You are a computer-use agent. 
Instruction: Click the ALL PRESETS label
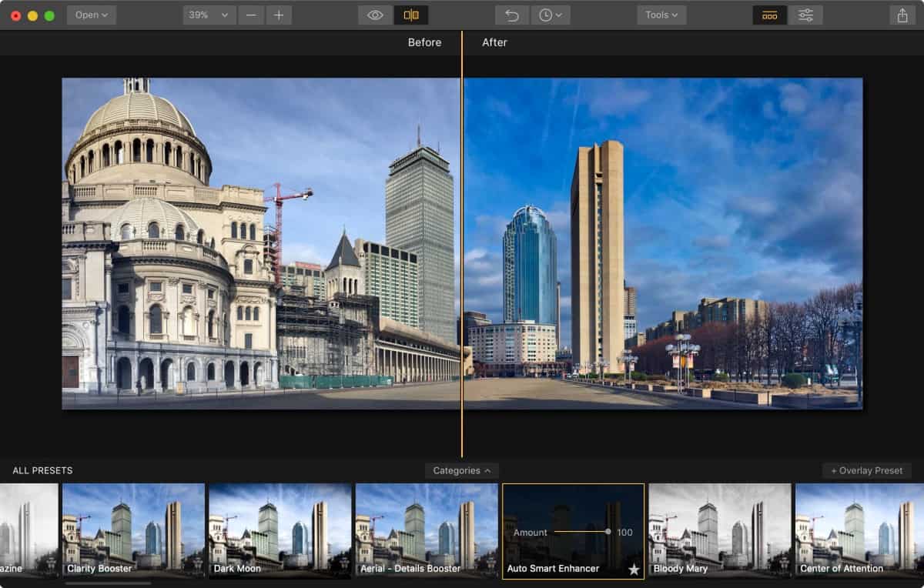[42, 470]
